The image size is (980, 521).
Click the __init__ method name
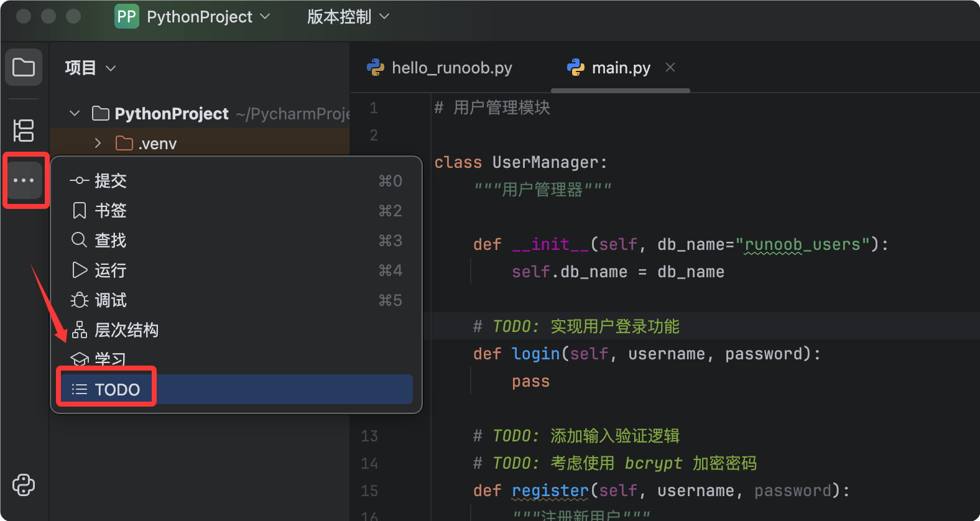click(x=550, y=244)
